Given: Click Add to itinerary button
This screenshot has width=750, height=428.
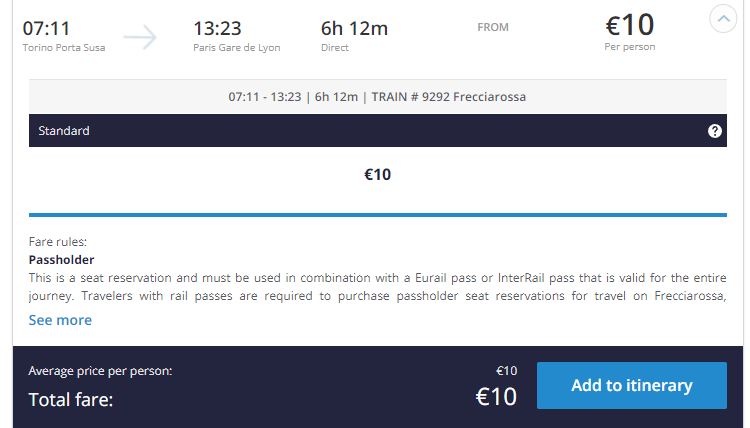Looking at the screenshot, I should (631, 385).
